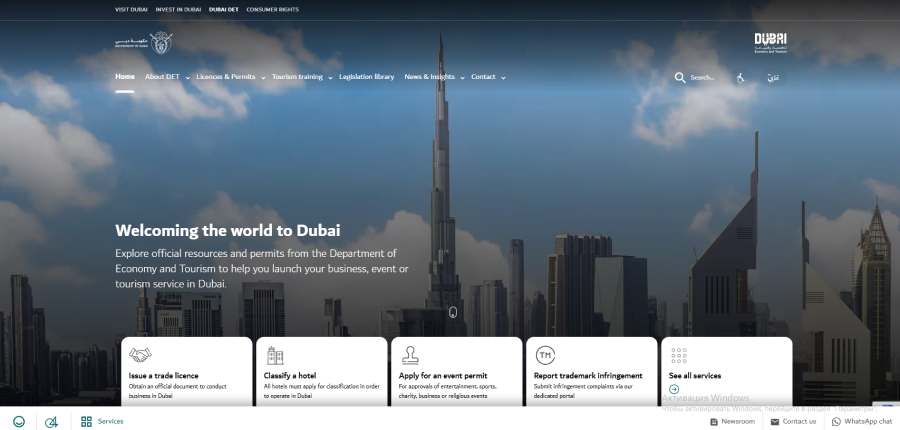Click the Contact us envelope icon
Screen dimensions: 900x430
[x=775, y=421]
